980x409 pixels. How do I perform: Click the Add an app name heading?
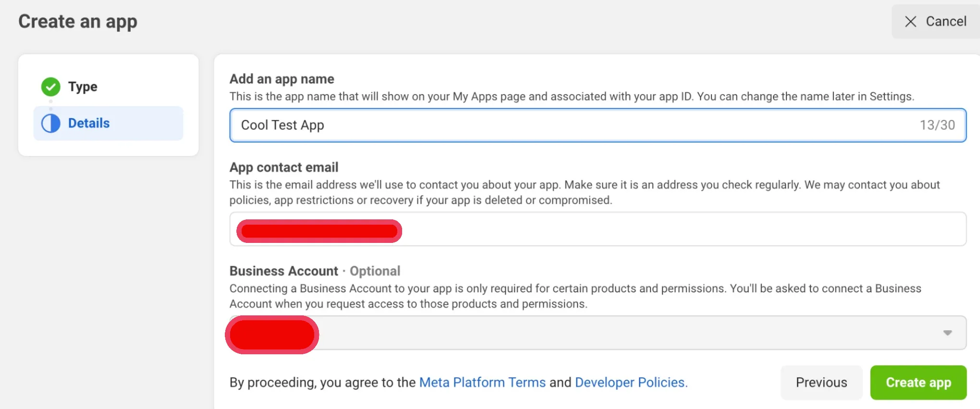pyautogui.click(x=282, y=79)
